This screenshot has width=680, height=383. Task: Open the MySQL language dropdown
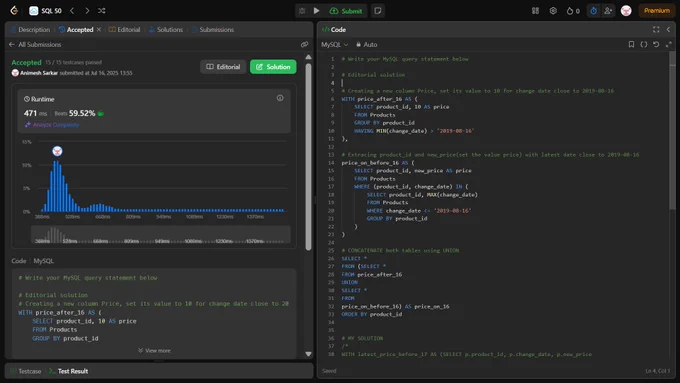[x=334, y=44]
